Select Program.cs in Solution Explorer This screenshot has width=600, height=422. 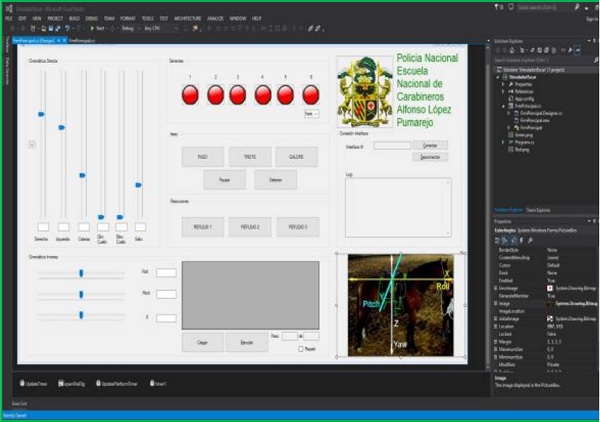[x=523, y=142]
